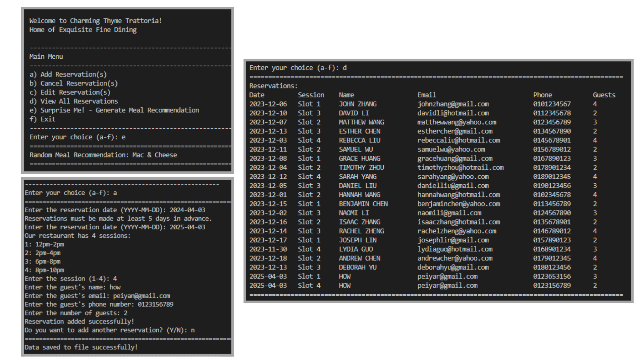Click johnzhang@gmail.com email in the table
Screen dimensions: 644x362
(453, 104)
